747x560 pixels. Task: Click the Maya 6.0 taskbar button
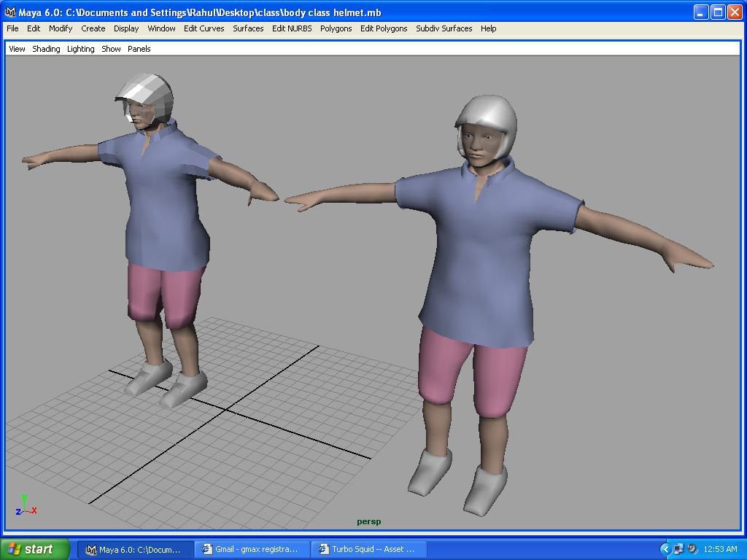tap(136, 549)
